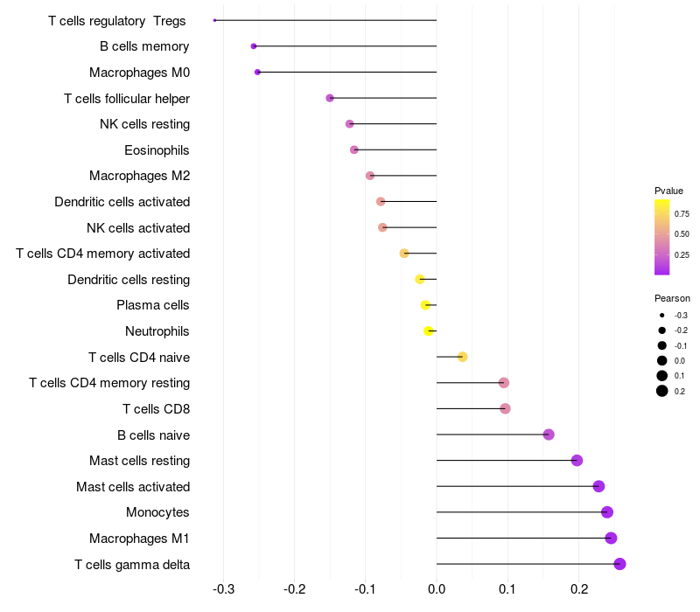The image size is (700, 612).
Task: Select the Plasma cells axis label
Action: point(153,305)
